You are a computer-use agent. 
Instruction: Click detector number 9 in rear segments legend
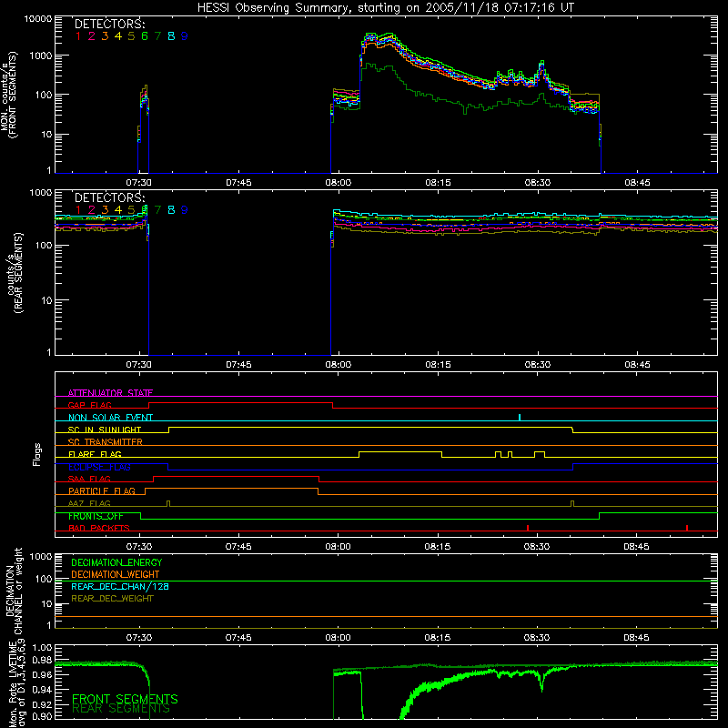[185, 210]
